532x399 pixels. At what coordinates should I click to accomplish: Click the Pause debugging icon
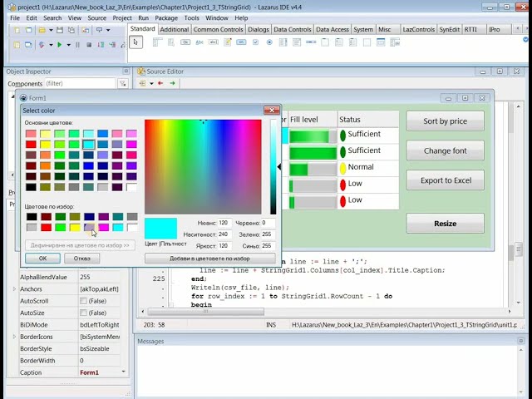(x=77, y=44)
